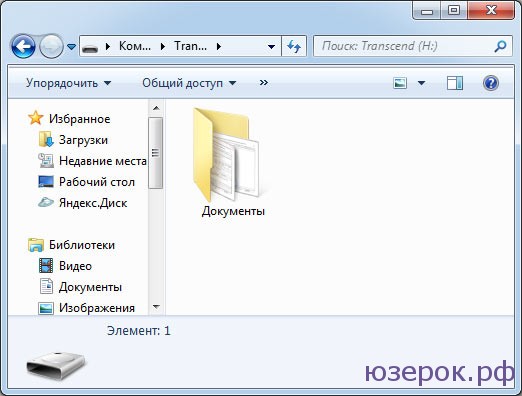Click the magnifier search icon
The image size is (522, 396).
coord(500,46)
